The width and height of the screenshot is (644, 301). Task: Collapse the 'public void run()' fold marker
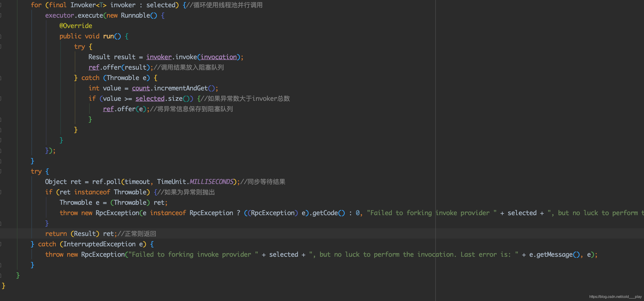click(x=1, y=36)
